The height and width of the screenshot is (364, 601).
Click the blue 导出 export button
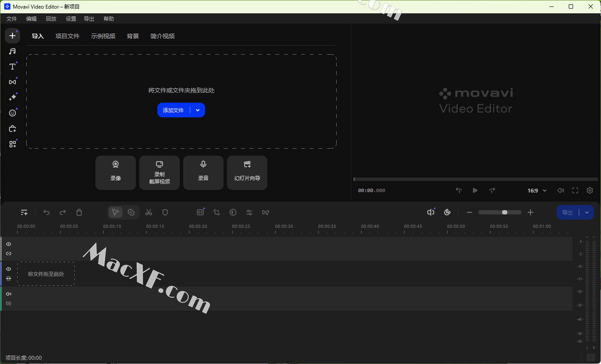568,212
